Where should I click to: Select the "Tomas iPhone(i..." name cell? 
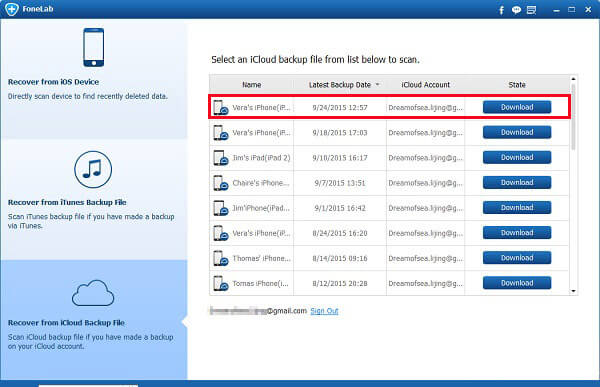click(260, 284)
